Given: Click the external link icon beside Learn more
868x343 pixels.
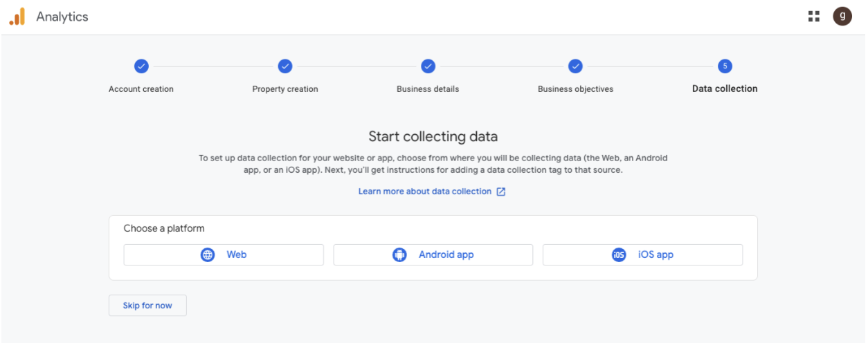Looking at the screenshot, I should pos(501,192).
